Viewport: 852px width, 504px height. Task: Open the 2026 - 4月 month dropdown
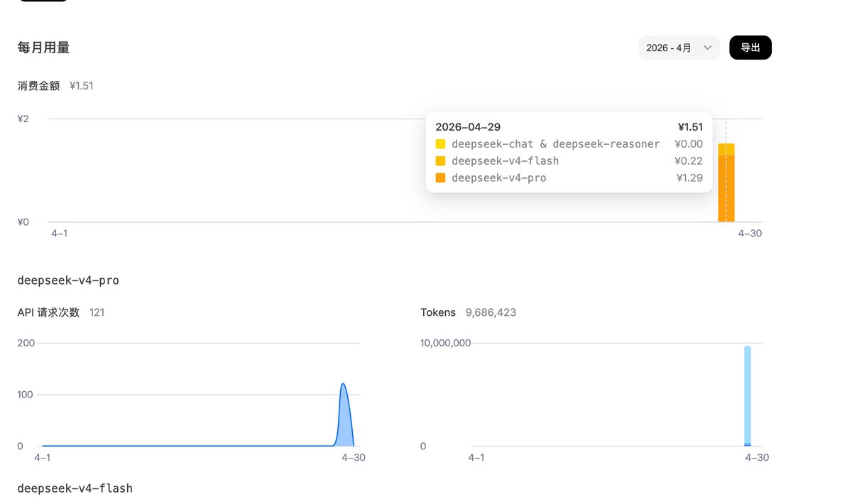(679, 48)
